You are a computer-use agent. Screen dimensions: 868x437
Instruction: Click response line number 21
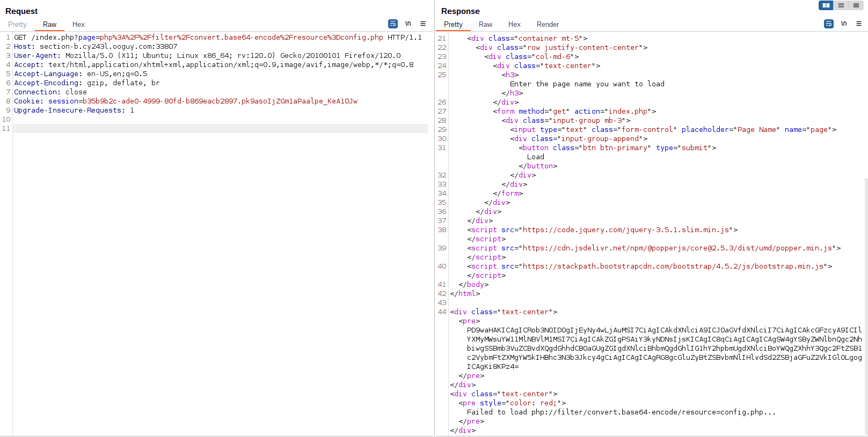click(x=442, y=39)
